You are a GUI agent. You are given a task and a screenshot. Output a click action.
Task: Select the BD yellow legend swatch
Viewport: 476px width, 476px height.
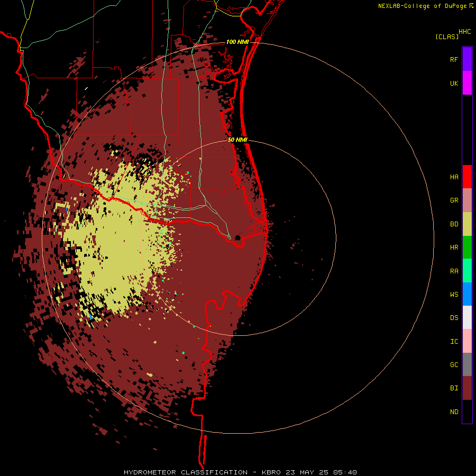coord(467,224)
